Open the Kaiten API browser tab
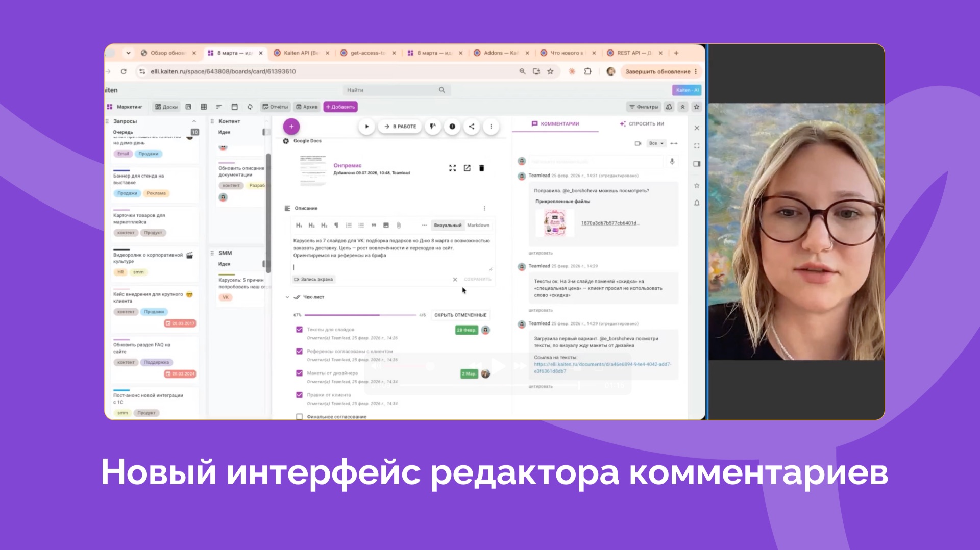 coord(301,53)
